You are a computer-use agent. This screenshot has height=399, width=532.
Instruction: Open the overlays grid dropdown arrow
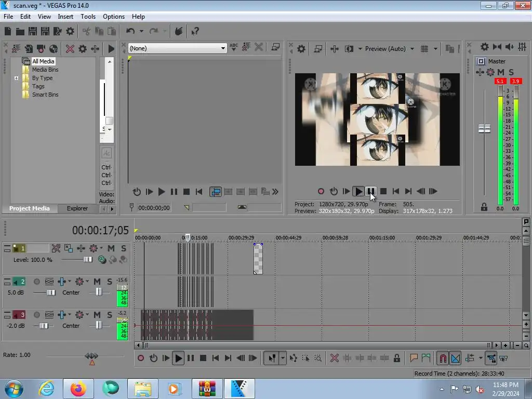(x=436, y=49)
